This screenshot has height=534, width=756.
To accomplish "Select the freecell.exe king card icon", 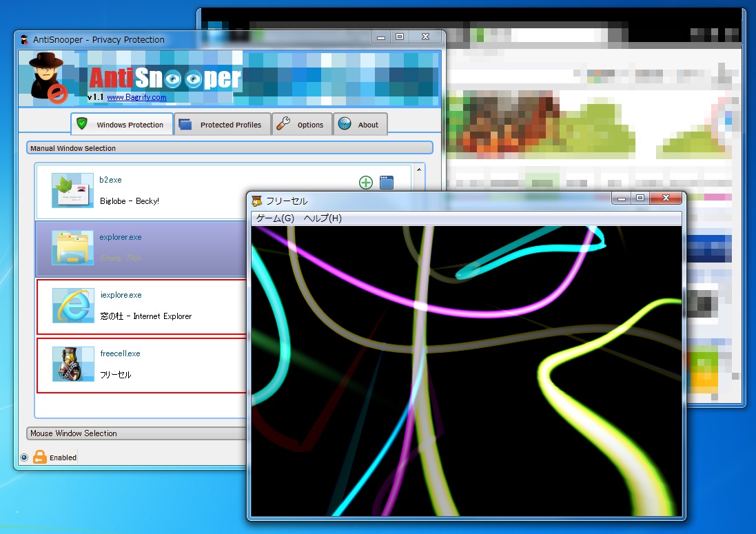I will [73, 364].
